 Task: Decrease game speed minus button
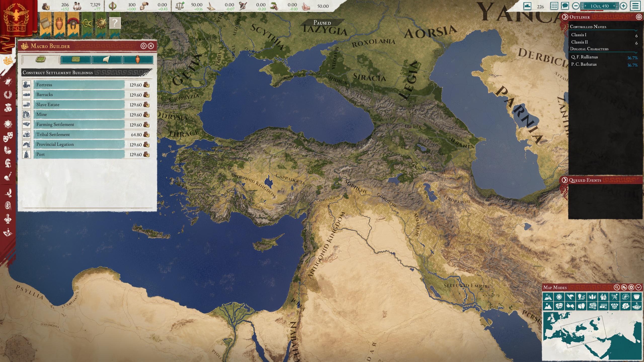[x=576, y=6]
